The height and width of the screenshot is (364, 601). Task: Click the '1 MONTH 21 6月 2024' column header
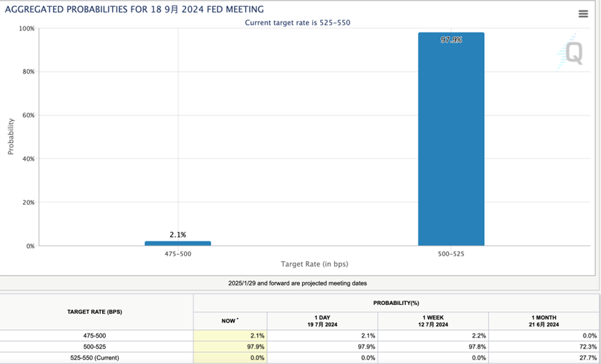click(544, 321)
